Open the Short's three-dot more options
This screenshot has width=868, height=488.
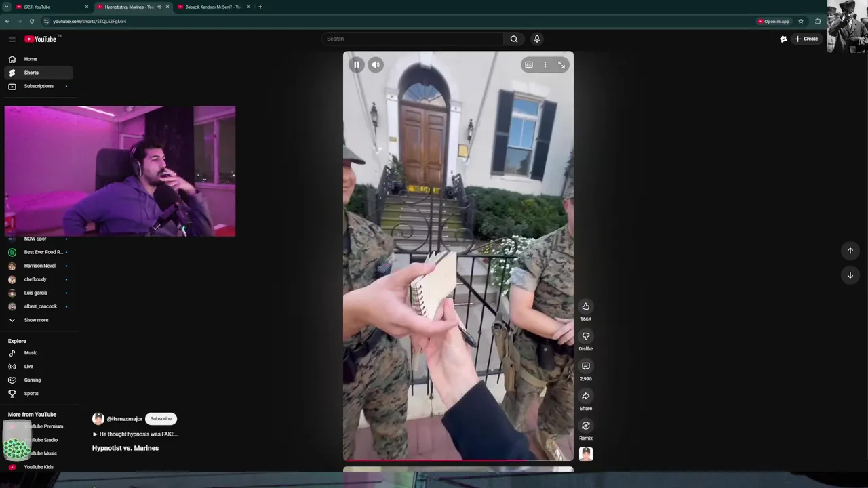pos(545,64)
